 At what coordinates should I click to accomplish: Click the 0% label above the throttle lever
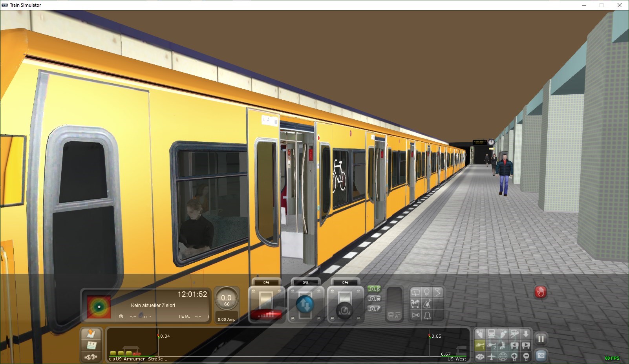[266, 283]
